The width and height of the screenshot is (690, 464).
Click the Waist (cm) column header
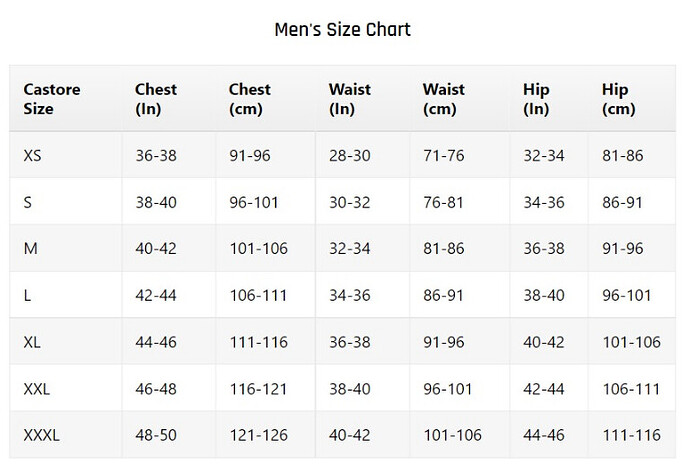click(x=444, y=99)
